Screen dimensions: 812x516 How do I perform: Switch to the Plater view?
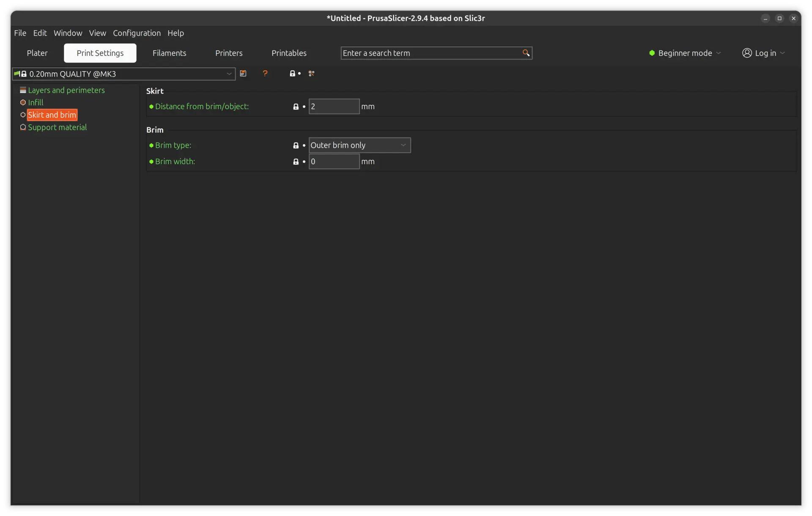(x=37, y=53)
